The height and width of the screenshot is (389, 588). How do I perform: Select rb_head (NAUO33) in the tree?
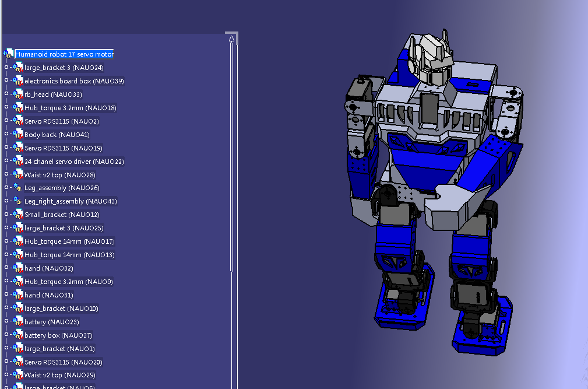pos(53,94)
